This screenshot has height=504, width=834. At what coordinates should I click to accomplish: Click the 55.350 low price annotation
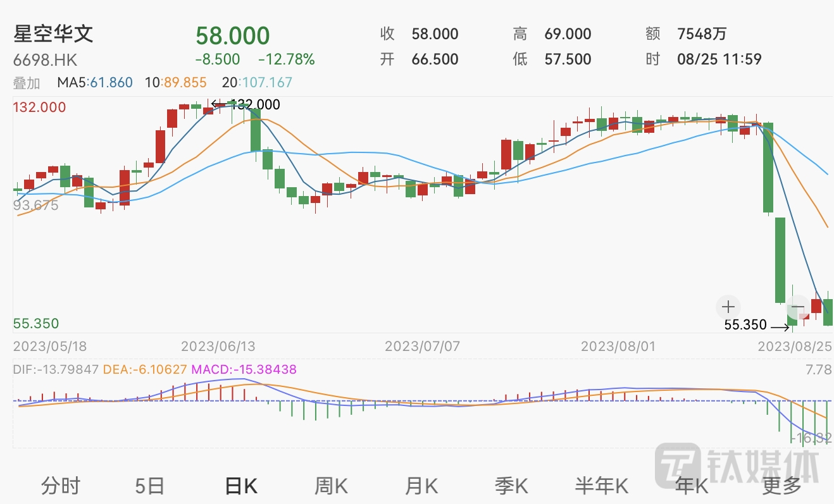point(745,325)
